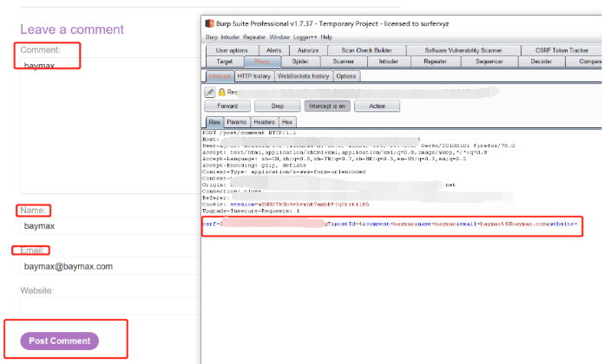Open the Decoder tab
This screenshot has height=364, width=604.
(x=542, y=62)
